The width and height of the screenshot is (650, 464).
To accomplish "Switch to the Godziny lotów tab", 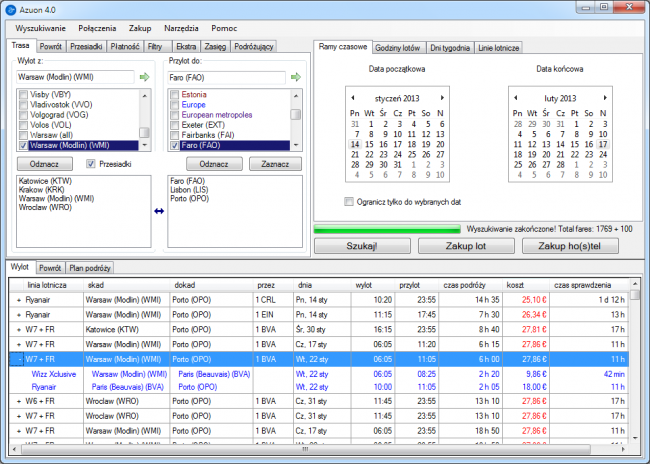I will [x=400, y=47].
